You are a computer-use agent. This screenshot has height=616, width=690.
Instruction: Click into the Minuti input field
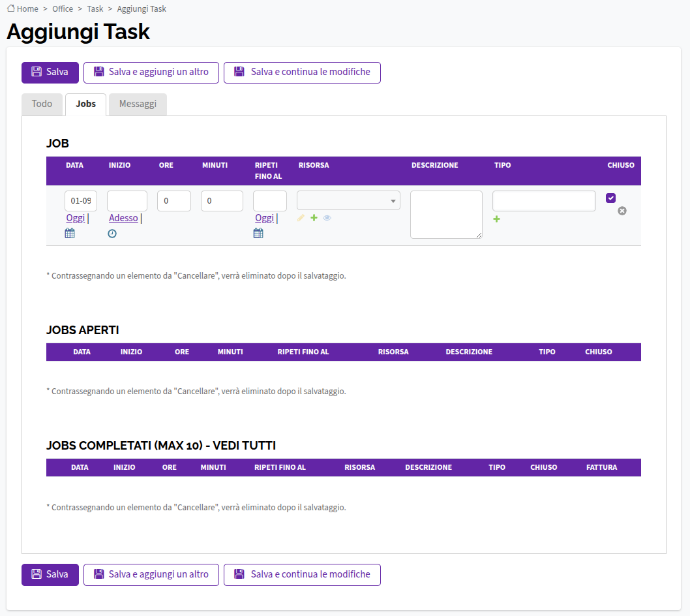[222, 201]
